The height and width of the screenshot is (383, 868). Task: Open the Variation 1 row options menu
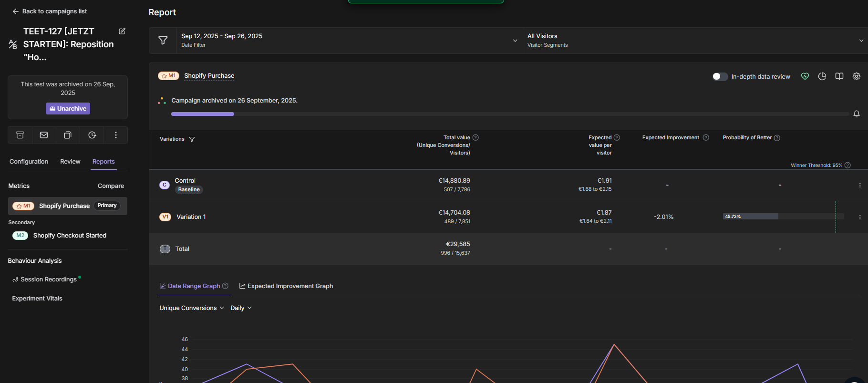coord(860,217)
